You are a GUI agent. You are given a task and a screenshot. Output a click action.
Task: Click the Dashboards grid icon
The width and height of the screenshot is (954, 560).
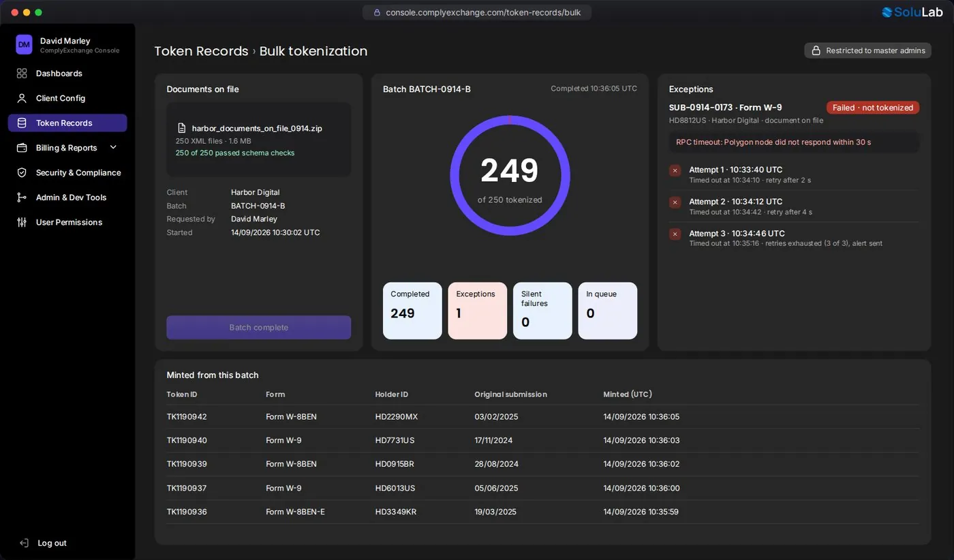22,74
